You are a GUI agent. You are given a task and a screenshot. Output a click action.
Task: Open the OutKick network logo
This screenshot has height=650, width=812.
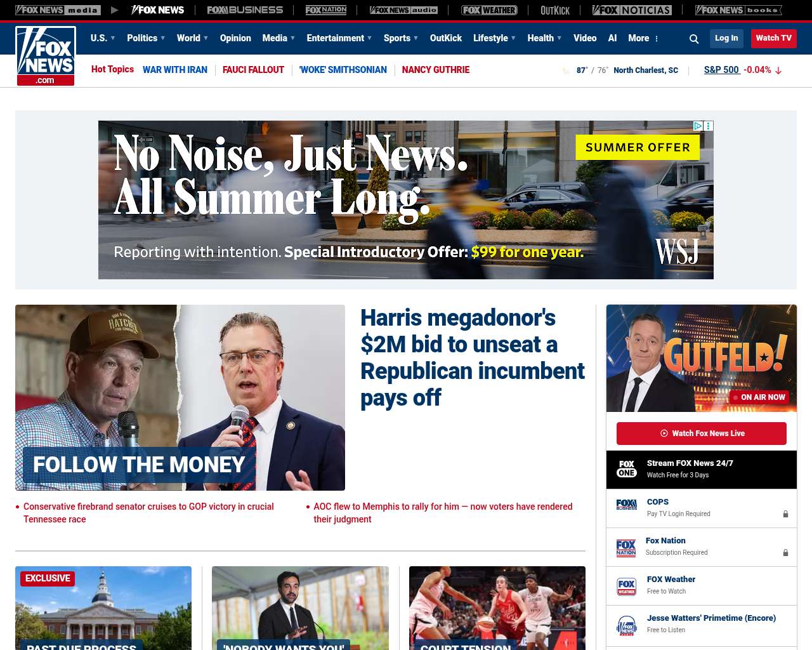coord(555,10)
